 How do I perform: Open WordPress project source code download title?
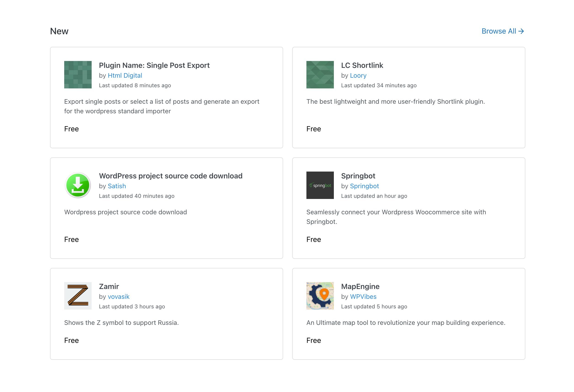pos(171,176)
